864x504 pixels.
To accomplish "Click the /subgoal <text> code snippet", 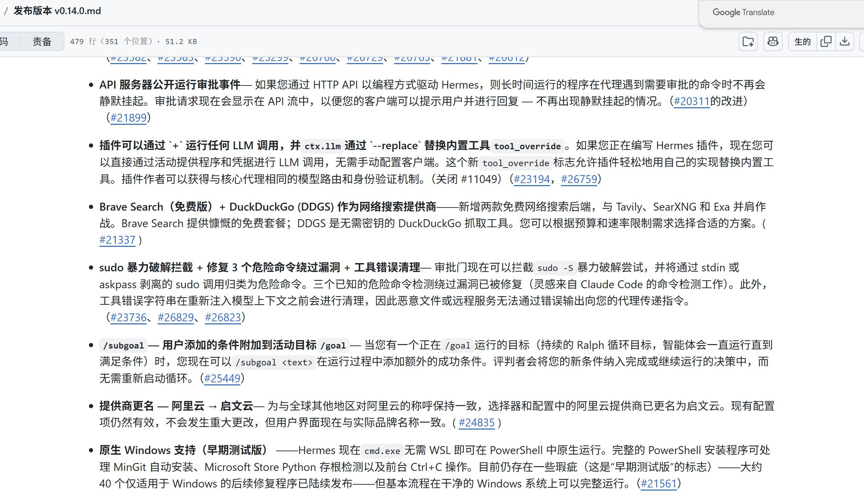I will (273, 362).
